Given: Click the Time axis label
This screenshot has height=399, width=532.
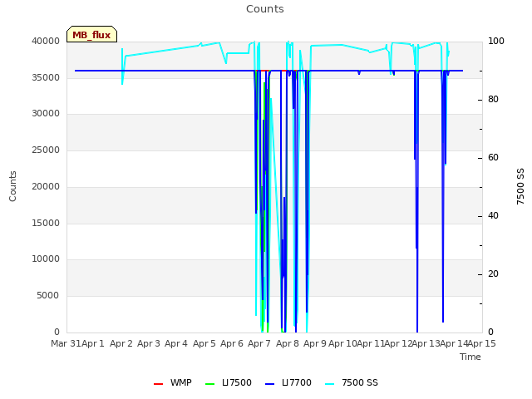Looking at the screenshot, I should coord(470,357).
